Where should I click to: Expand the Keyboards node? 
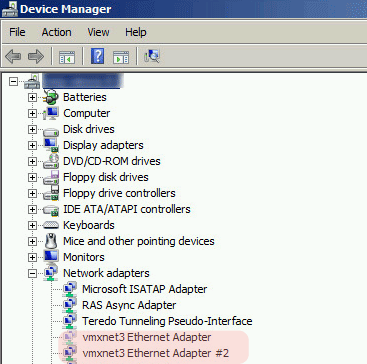32,226
